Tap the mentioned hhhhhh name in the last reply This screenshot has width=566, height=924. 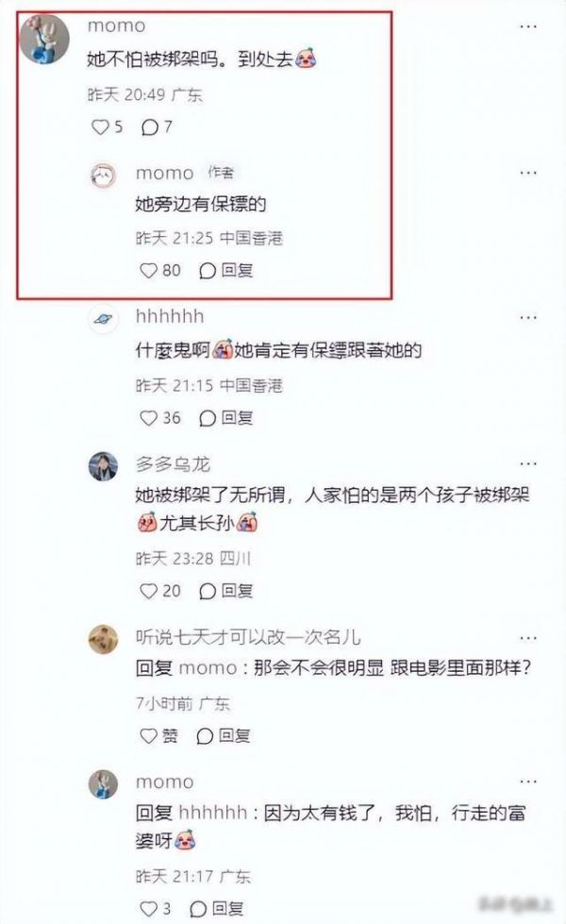212,813
